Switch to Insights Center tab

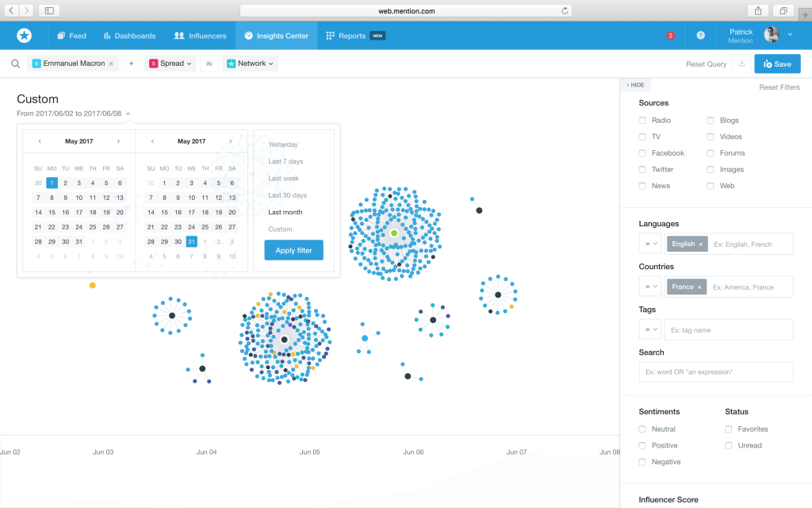pyautogui.click(x=277, y=36)
